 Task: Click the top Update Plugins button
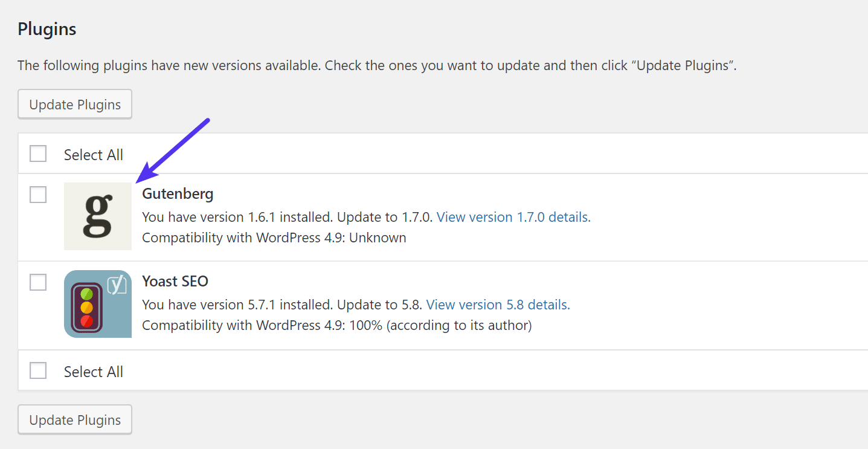74,104
